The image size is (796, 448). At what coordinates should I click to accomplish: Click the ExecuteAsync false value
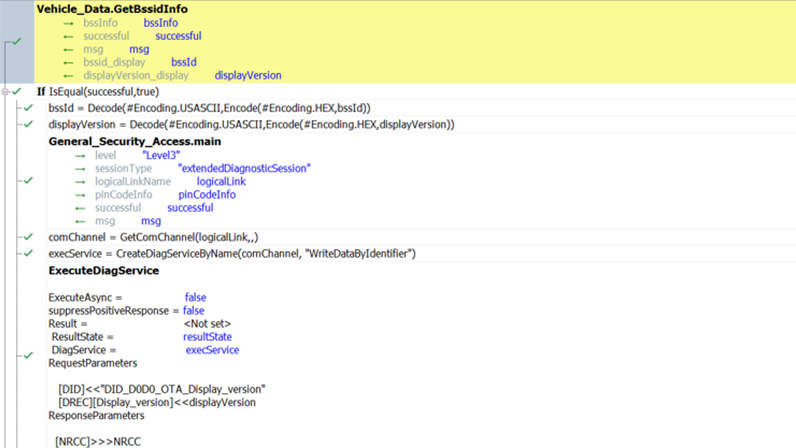point(196,298)
